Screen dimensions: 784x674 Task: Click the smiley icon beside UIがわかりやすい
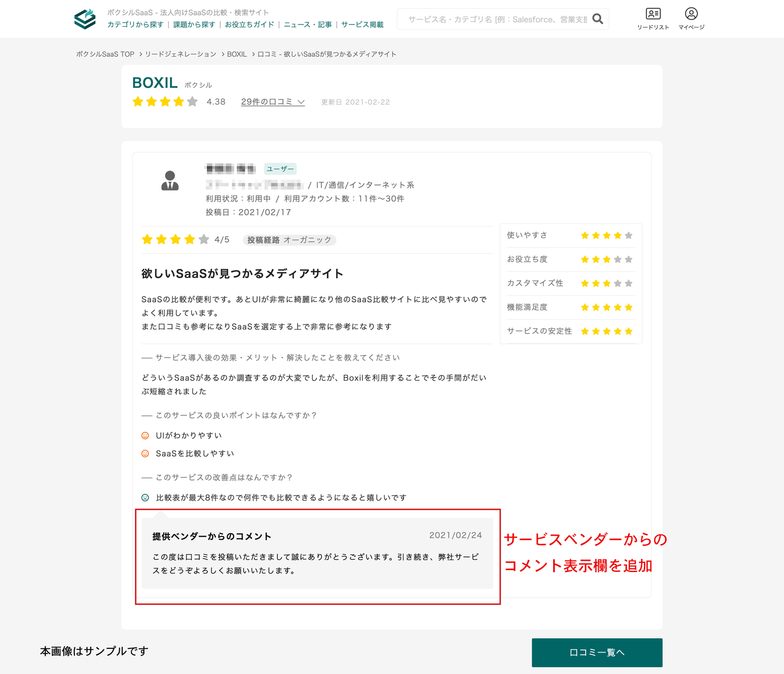(145, 436)
